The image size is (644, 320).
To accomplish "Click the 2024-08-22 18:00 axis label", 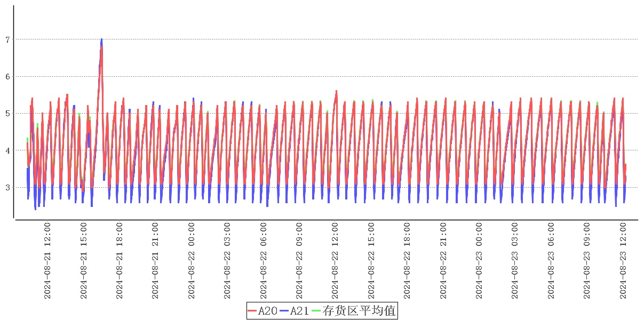I will [x=408, y=261].
